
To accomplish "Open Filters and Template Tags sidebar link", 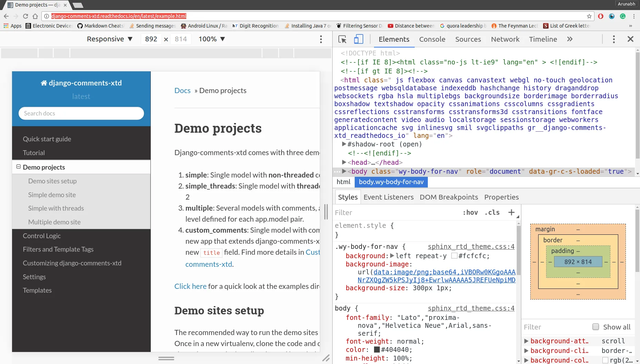I will point(58,249).
